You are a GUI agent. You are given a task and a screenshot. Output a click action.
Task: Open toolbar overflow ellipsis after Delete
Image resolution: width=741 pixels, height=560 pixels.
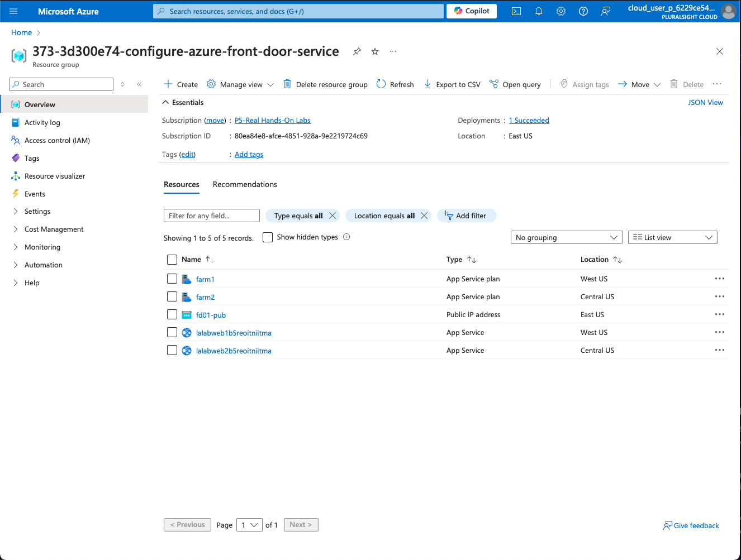[x=717, y=84]
